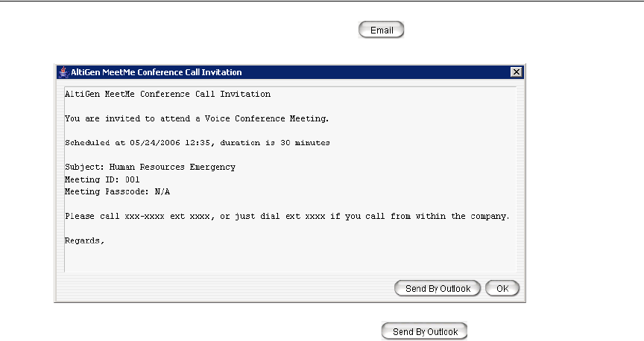The height and width of the screenshot is (341, 644).
Task: Click the heading line in the message body
Action: [168, 95]
